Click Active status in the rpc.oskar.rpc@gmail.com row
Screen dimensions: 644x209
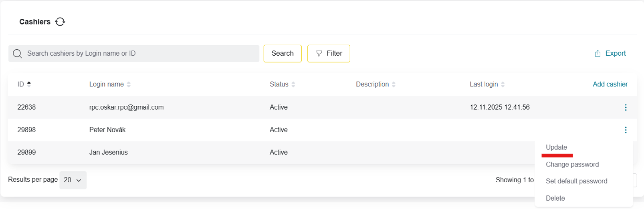[x=279, y=107]
